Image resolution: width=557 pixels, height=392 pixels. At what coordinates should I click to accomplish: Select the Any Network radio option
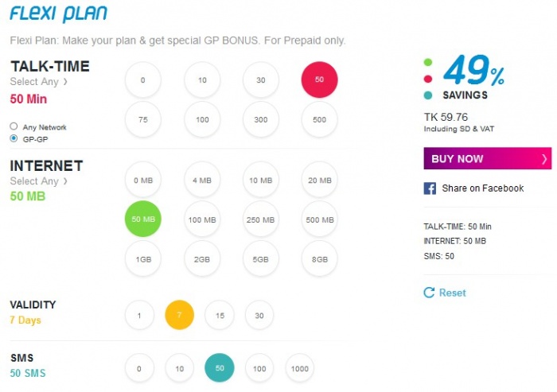14,126
